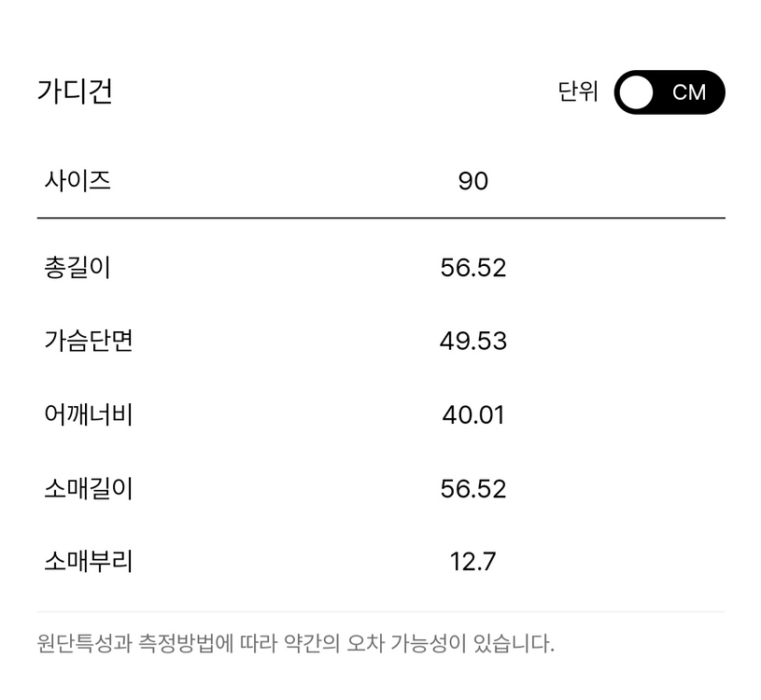Select the 12.7 sleeve cuff value
This screenshot has height=700, width=761.
[473, 561]
